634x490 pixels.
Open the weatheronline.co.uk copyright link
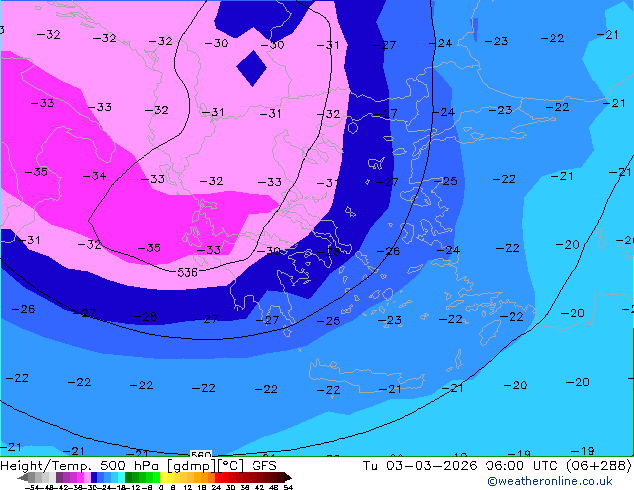coord(550,481)
